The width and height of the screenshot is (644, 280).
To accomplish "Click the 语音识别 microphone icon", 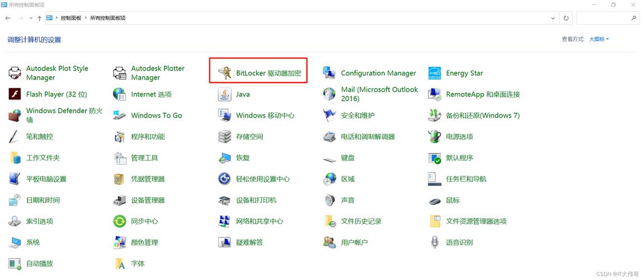I will coord(435,242).
